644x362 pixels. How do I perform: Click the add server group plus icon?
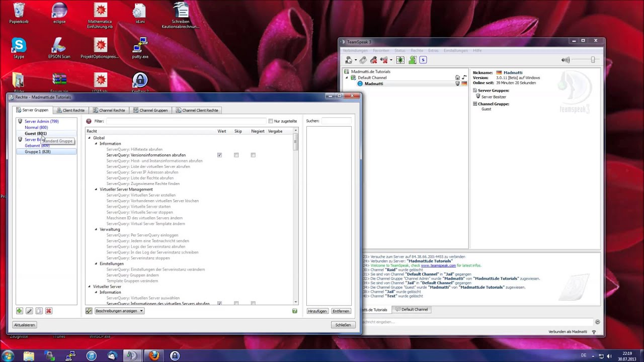pyautogui.click(x=20, y=311)
